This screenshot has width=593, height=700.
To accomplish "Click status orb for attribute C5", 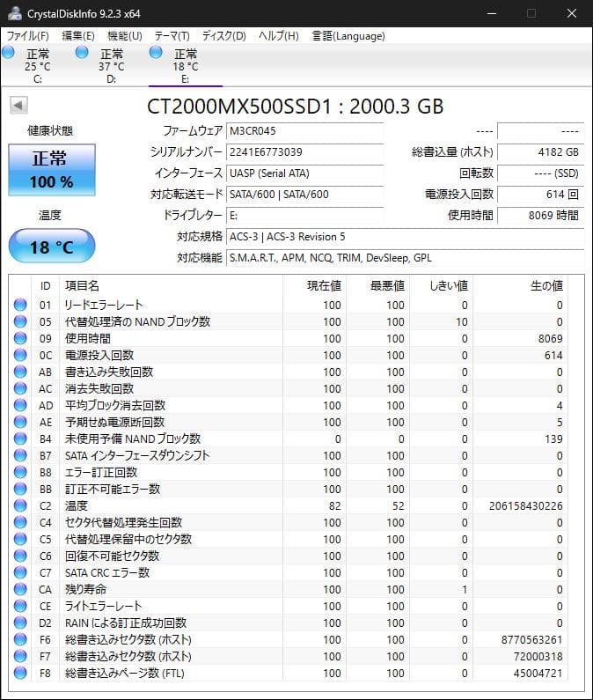I will pyautogui.click(x=20, y=539).
